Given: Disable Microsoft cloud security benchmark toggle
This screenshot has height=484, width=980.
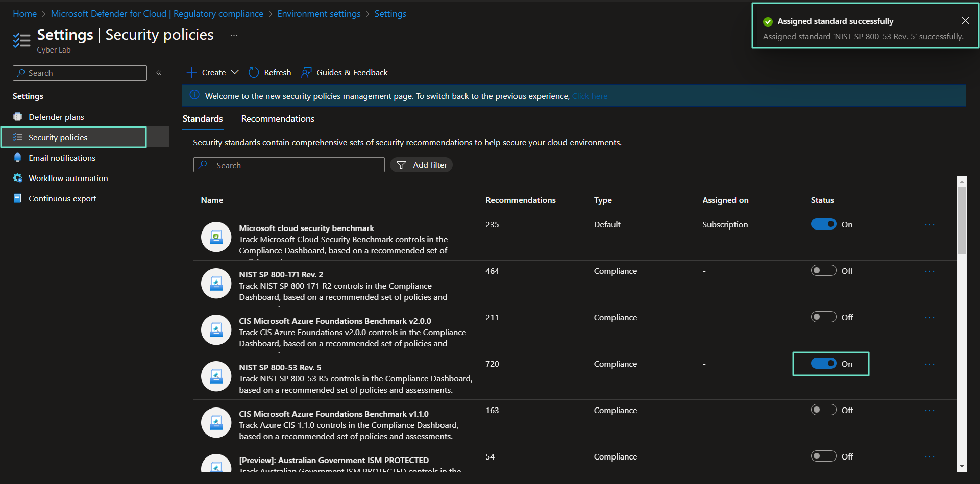Looking at the screenshot, I should pyautogui.click(x=823, y=224).
